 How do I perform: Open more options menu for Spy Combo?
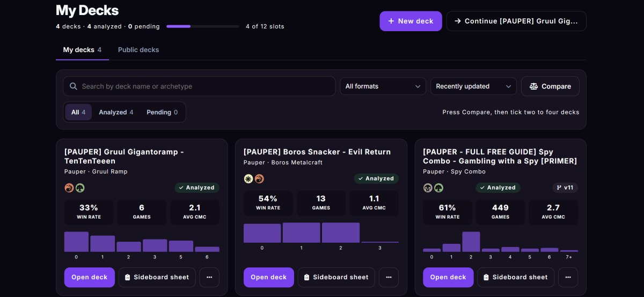click(x=568, y=278)
